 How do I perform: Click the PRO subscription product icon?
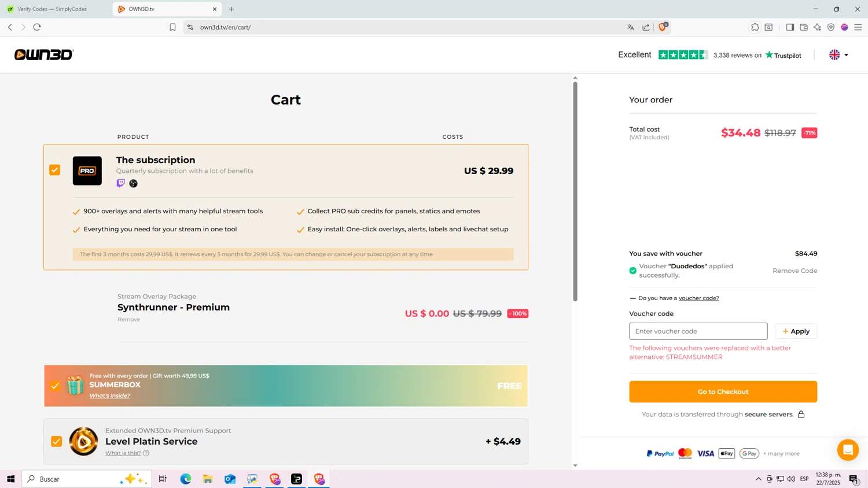pos(87,171)
